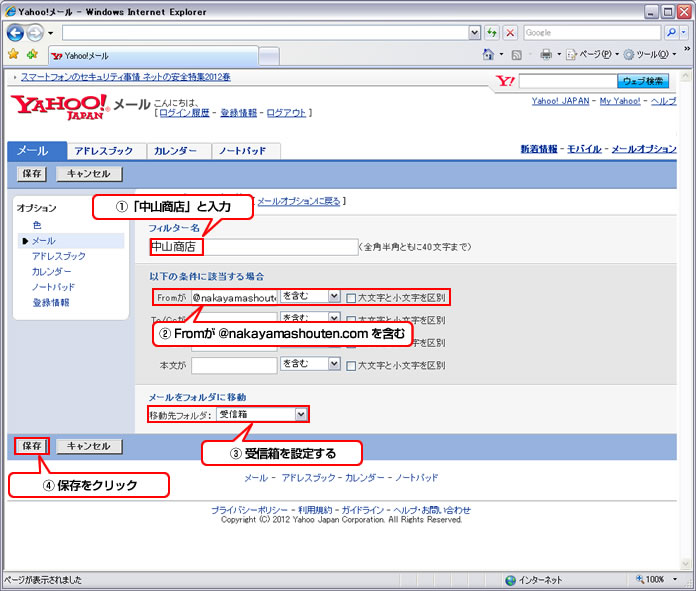Image resolution: width=696 pixels, height=591 pixels.
Task: Open the ログイン履歴 link
Action: (184, 113)
